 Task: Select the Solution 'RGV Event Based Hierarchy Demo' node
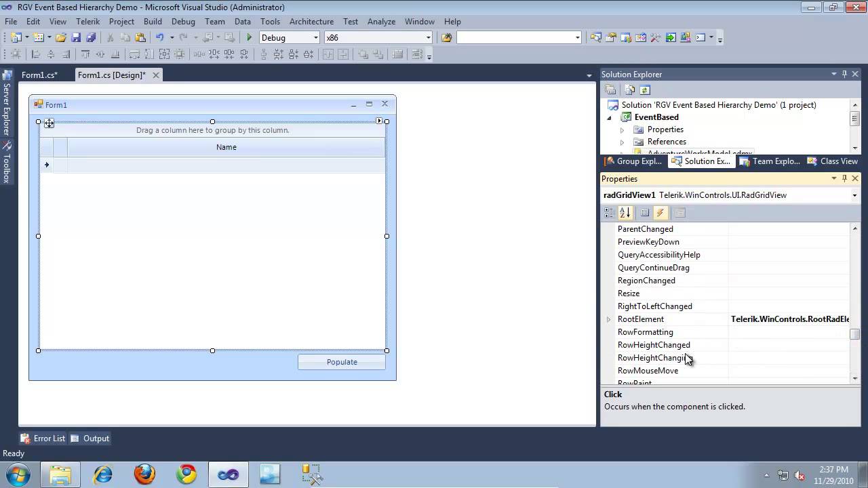(719, 105)
